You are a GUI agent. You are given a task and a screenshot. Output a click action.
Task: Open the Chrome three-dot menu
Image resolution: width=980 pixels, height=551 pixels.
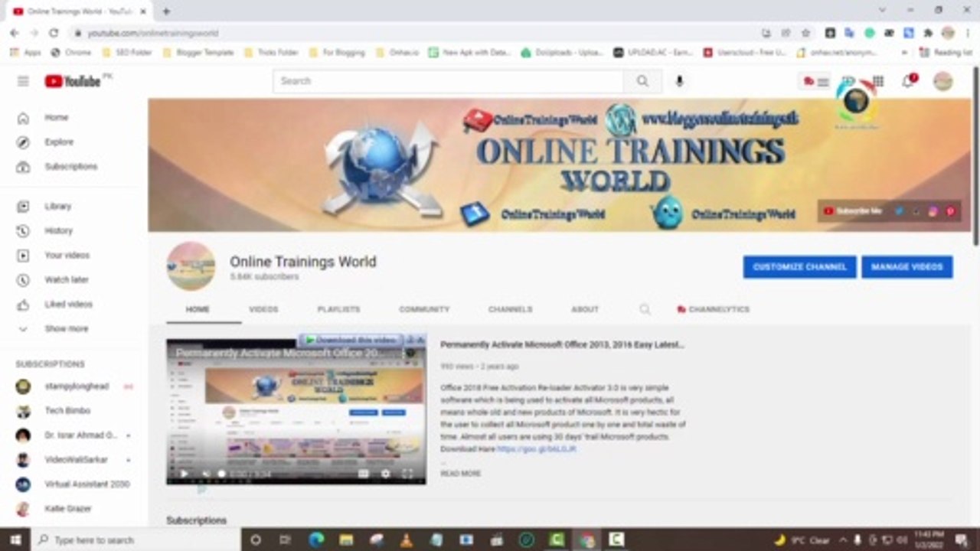point(967,33)
